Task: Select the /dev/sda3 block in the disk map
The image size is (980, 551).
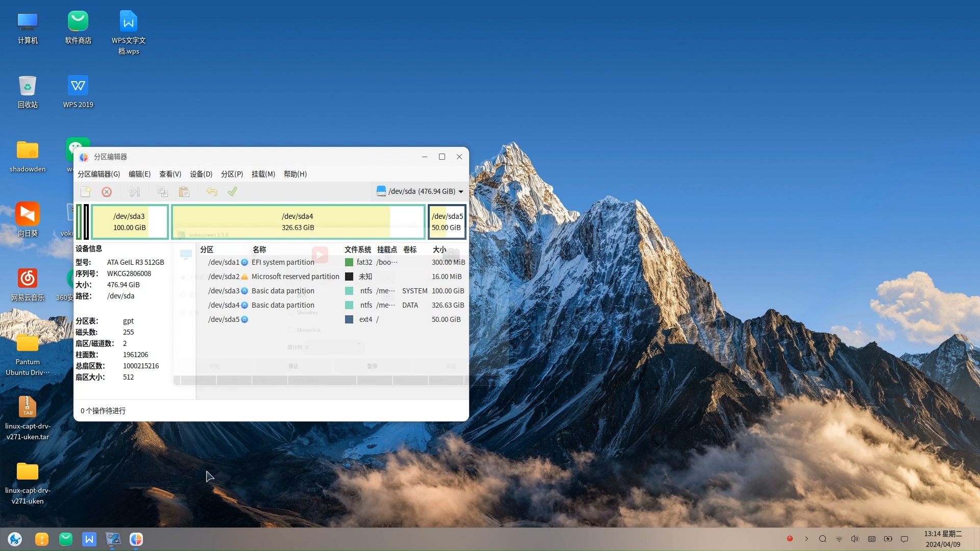Action: (130, 222)
